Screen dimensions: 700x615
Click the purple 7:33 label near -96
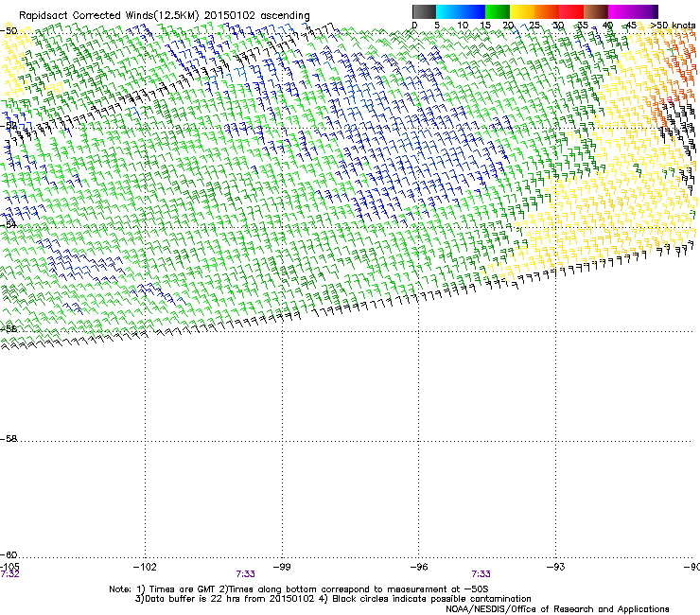coord(481,574)
